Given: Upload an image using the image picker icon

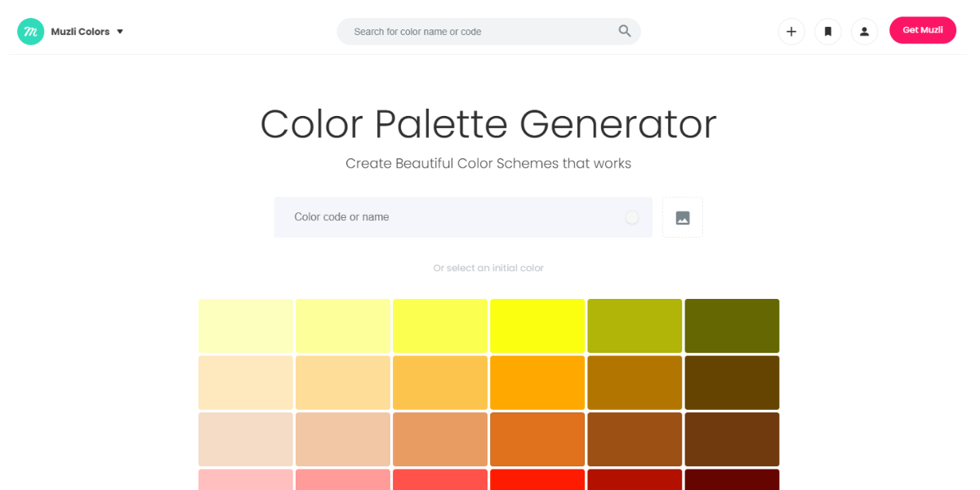Looking at the screenshot, I should tap(683, 216).
